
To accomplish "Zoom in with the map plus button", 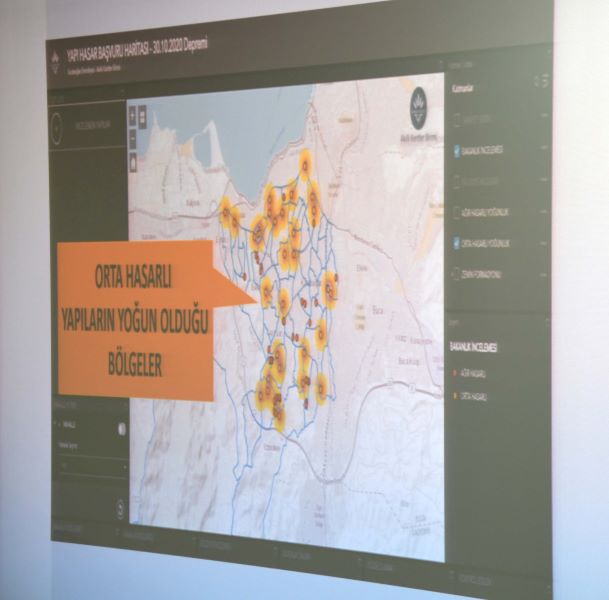I will [x=132, y=115].
